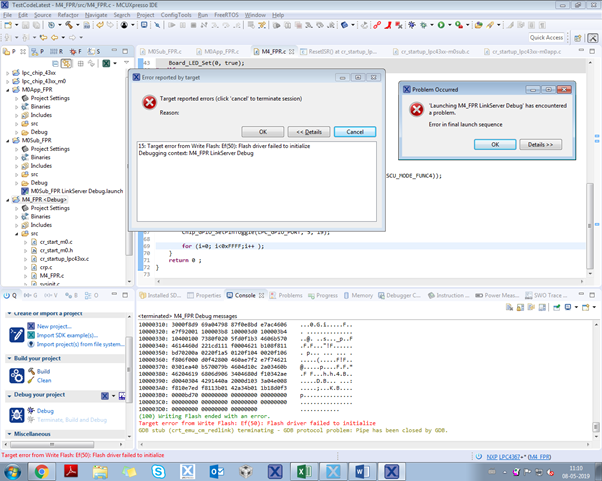Open the Run toolbar icon's dropdown arrow

450,25
